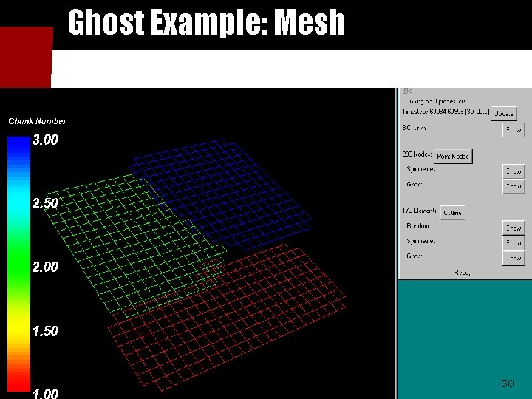This screenshot has height=399, width=532.
Task: Click the blue mesh chunk
Action: pos(220,194)
